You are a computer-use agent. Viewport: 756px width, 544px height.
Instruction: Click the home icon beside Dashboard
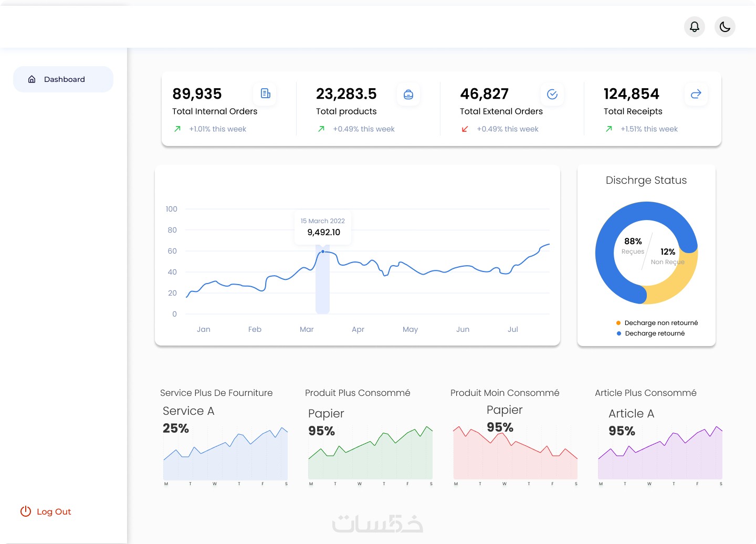tap(32, 79)
